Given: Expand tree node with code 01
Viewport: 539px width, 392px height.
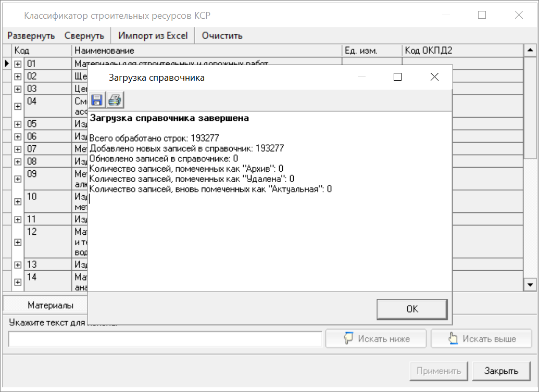Looking at the screenshot, I should coord(18,64).
